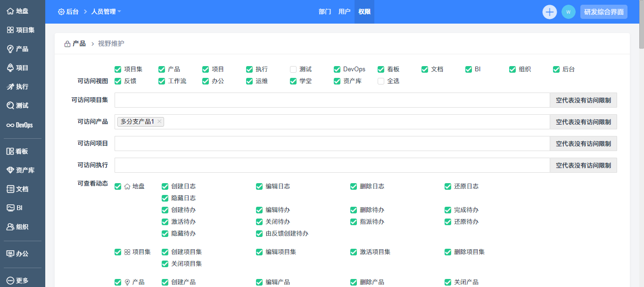Switch to the 用户 tab
This screenshot has width=644, height=287.
[x=345, y=12]
